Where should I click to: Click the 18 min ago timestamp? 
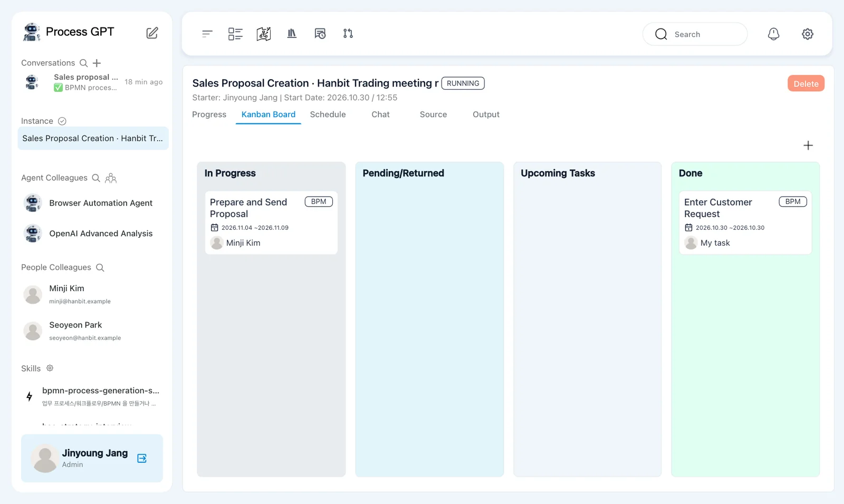pos(143,82)
